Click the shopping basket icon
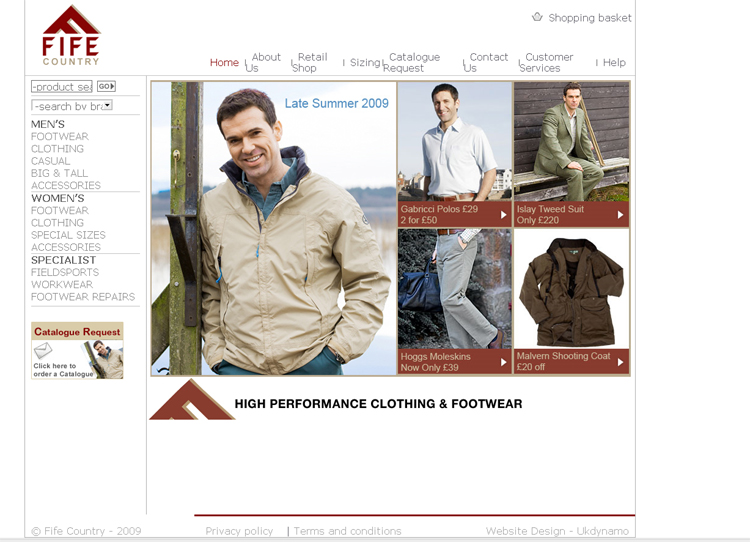 pyautogui.click(x=537, y=17)
